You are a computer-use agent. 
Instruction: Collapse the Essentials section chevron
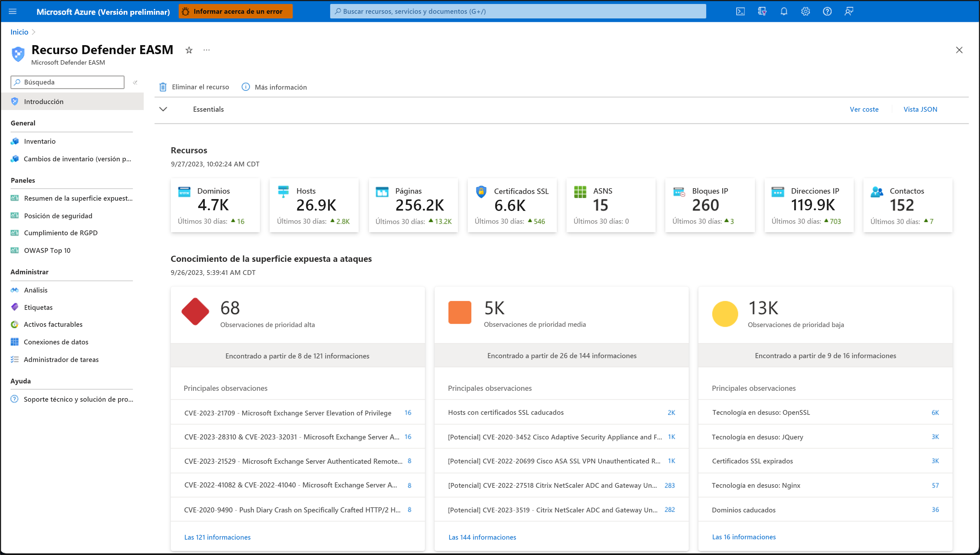click(163, 109)
